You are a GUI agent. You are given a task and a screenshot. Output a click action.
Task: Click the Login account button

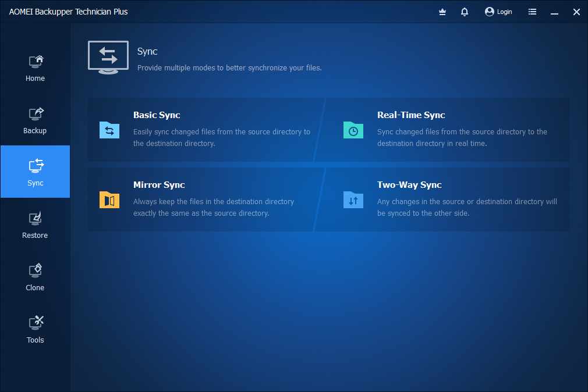[498, 12]
